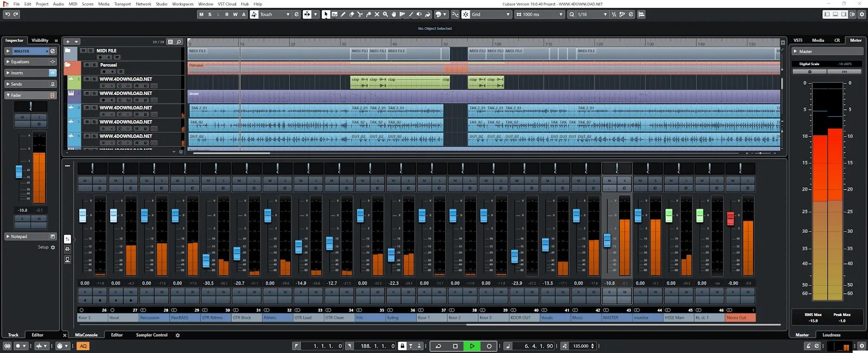Click the Inspector MASTER fader handle
The image size is (868, 353).
point(19,172)
